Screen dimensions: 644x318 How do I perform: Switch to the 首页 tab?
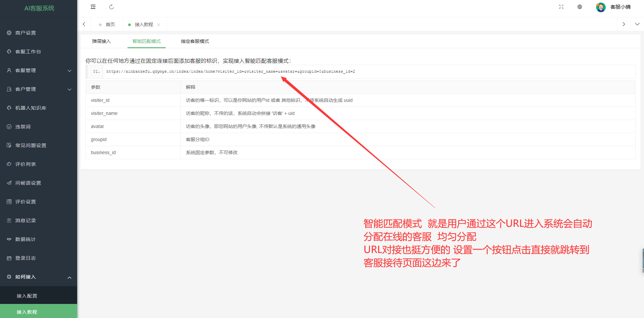point(107,24)
